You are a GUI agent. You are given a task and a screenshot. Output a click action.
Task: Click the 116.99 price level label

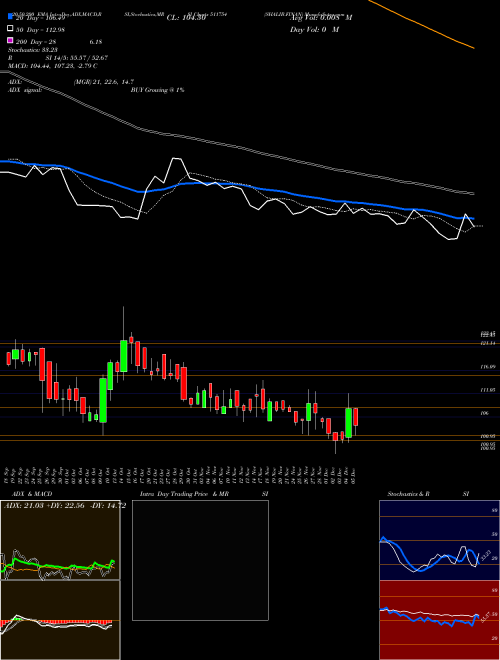pos(490,367)
